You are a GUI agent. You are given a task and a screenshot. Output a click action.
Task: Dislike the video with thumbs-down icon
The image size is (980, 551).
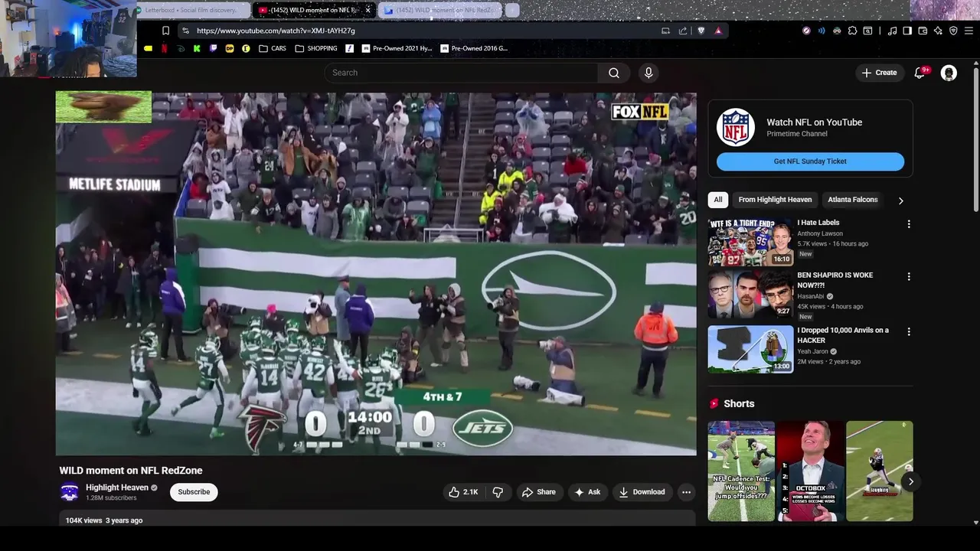pos(498,492)
